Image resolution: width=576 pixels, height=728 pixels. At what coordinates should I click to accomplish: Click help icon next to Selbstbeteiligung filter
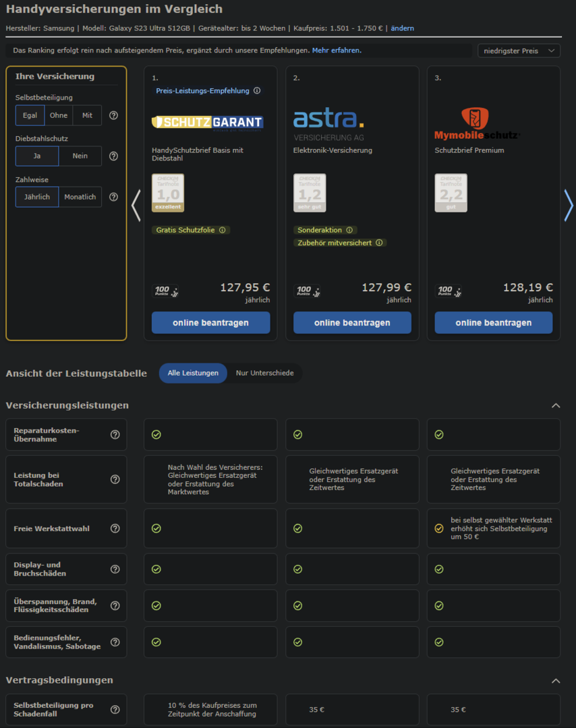pos(113,115)
